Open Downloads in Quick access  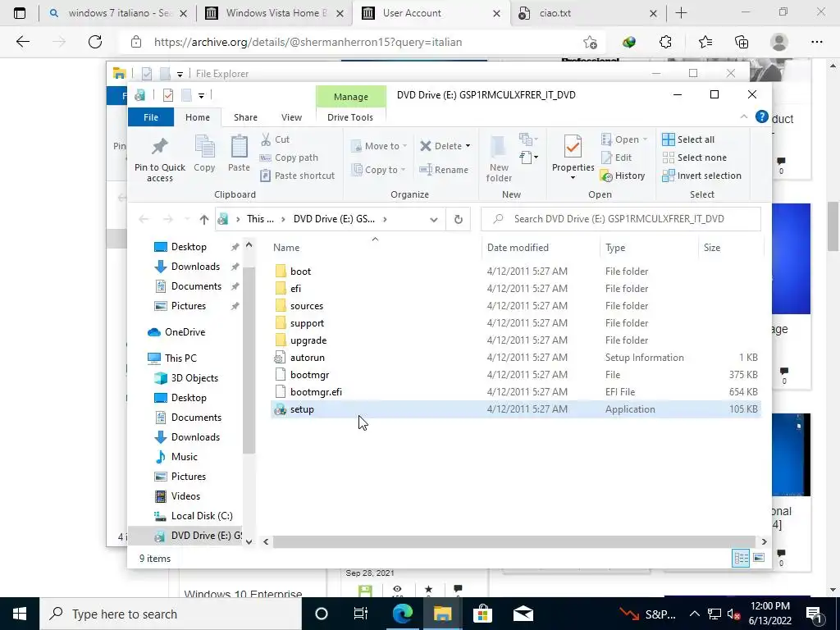click(195, 267)
